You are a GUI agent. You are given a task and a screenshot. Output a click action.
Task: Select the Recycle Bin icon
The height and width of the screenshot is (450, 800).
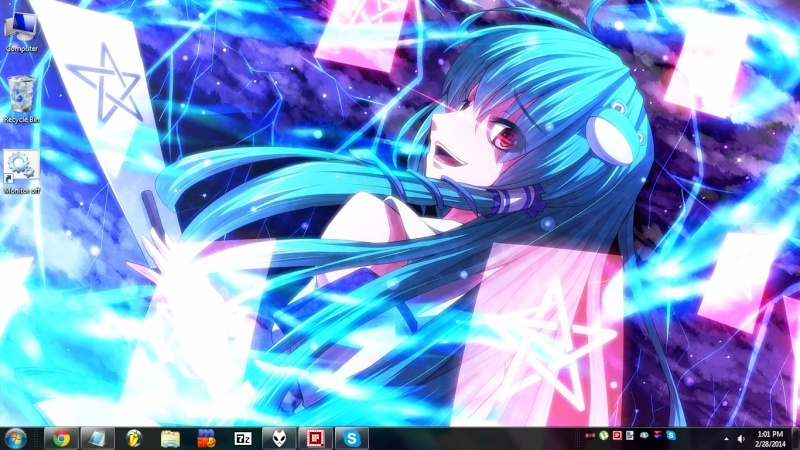pyautogui.click(x=21, y=99)
